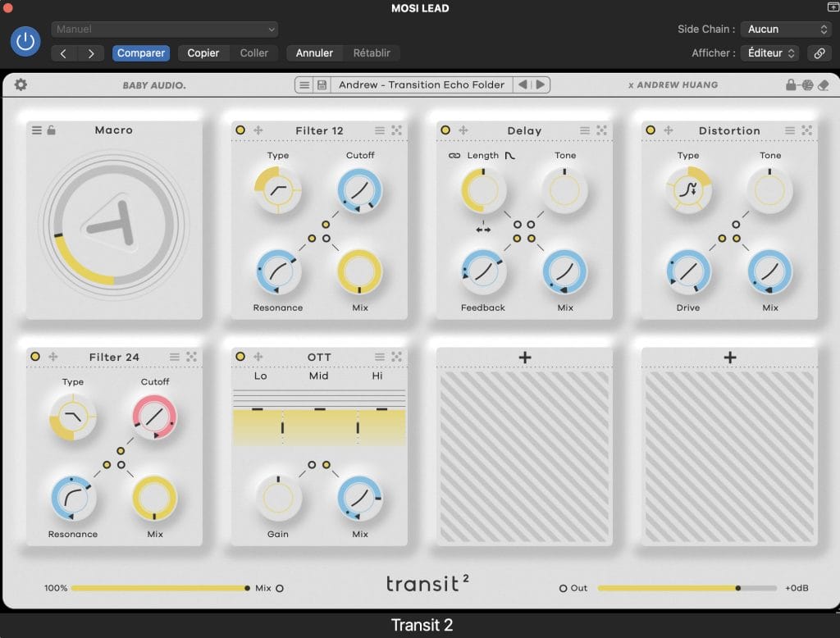Image resolution: width=840 pixels, height=638 pixels.
Task: Toggle the plugin power bypass button
Action: [25, 41]
